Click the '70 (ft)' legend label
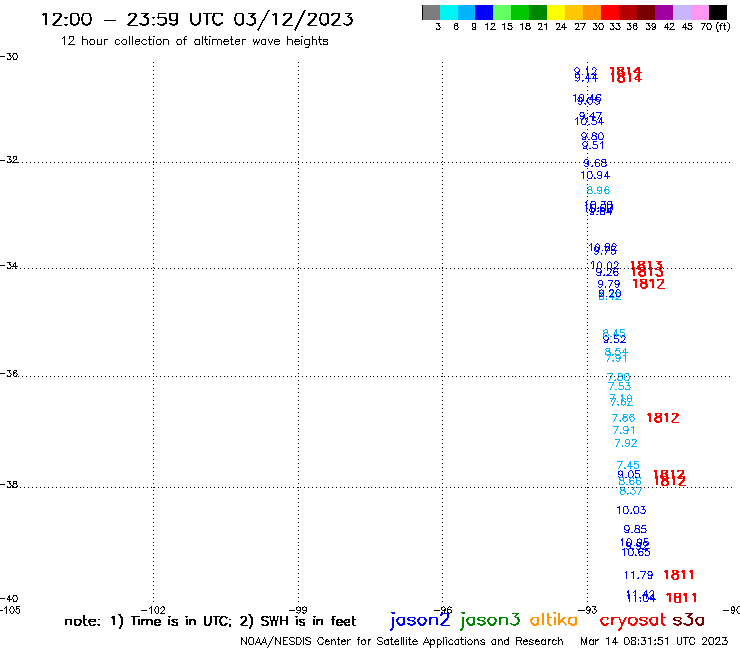Image resolution: width=740 pixels, height=650 pixels. coord(715,26)
